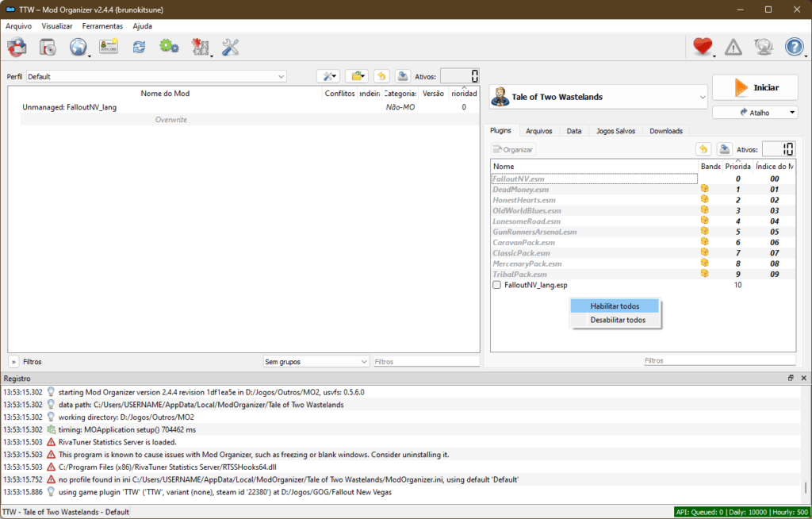Choose Habilitar todos from the context menu

tap(615, 306)
